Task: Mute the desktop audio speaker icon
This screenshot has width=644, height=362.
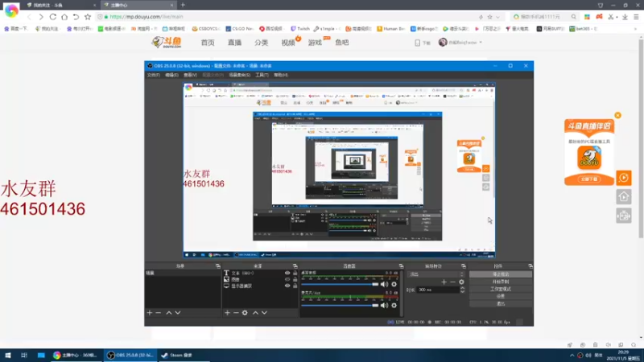Action: tap(384, 284)
